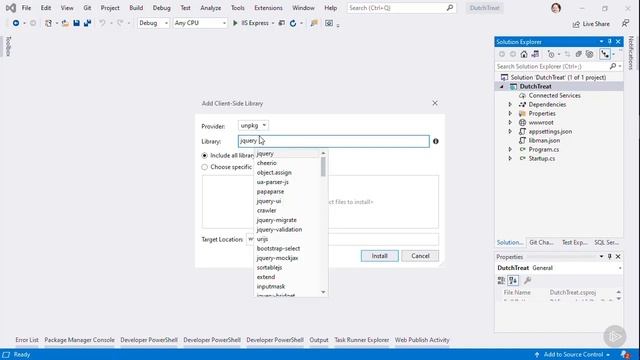Click the Save floppy disk icon

click(76, 23)
